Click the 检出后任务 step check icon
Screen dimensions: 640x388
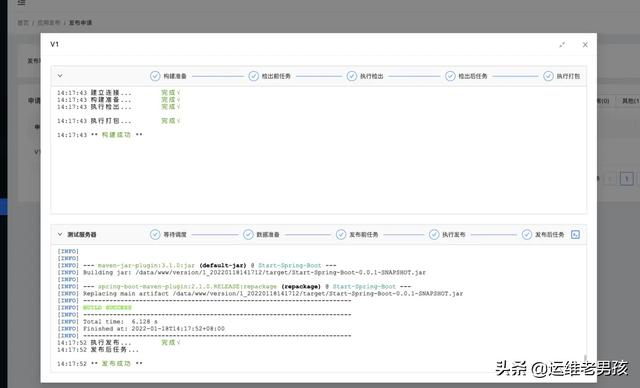[x=450, y=76]
